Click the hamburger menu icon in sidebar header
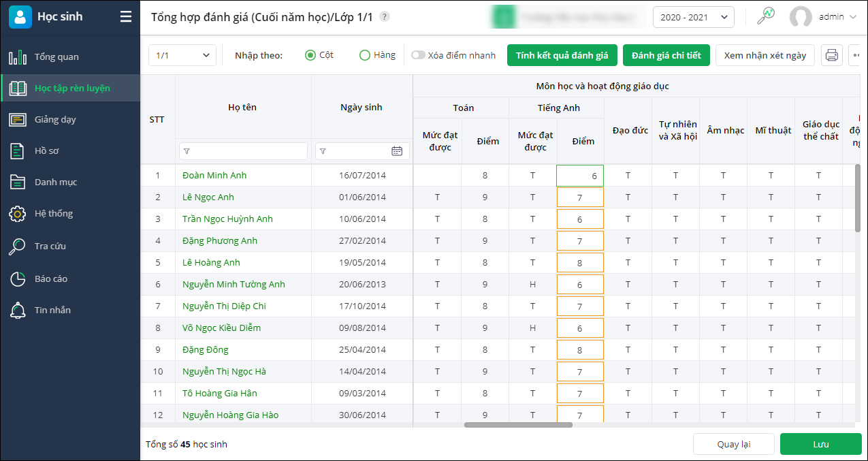 click(x=126, y=17)
